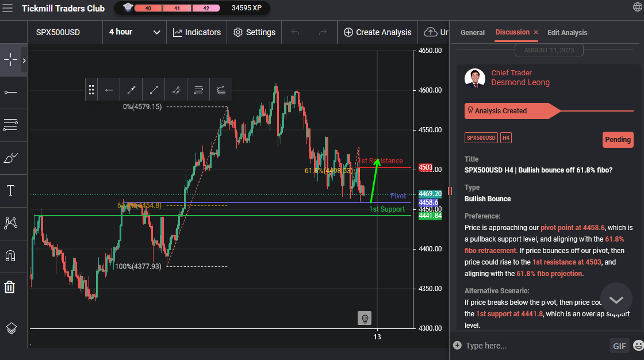Select the pattern drawing tool
The width and height of the screenshot is (644, 360).
click(x=11, y=223)
